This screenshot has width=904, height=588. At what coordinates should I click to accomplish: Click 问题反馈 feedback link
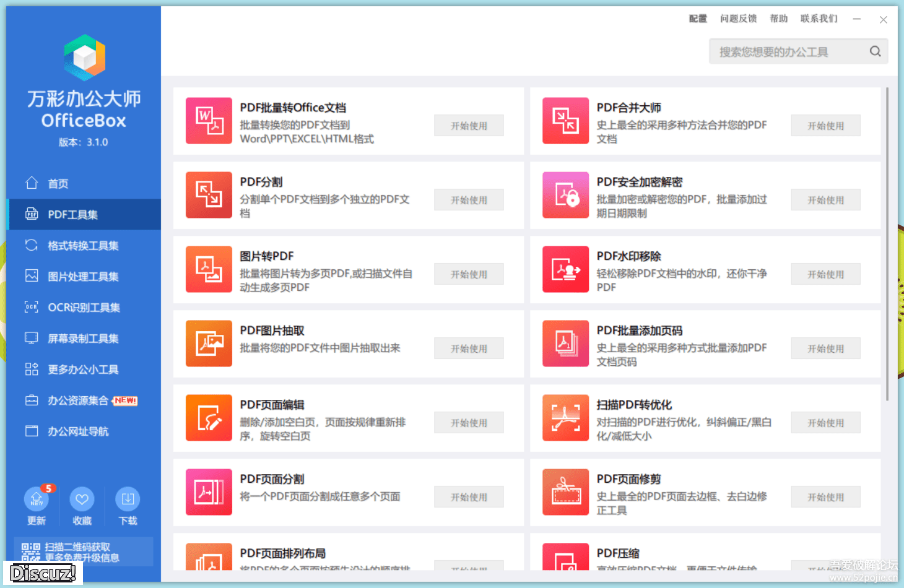738,19
